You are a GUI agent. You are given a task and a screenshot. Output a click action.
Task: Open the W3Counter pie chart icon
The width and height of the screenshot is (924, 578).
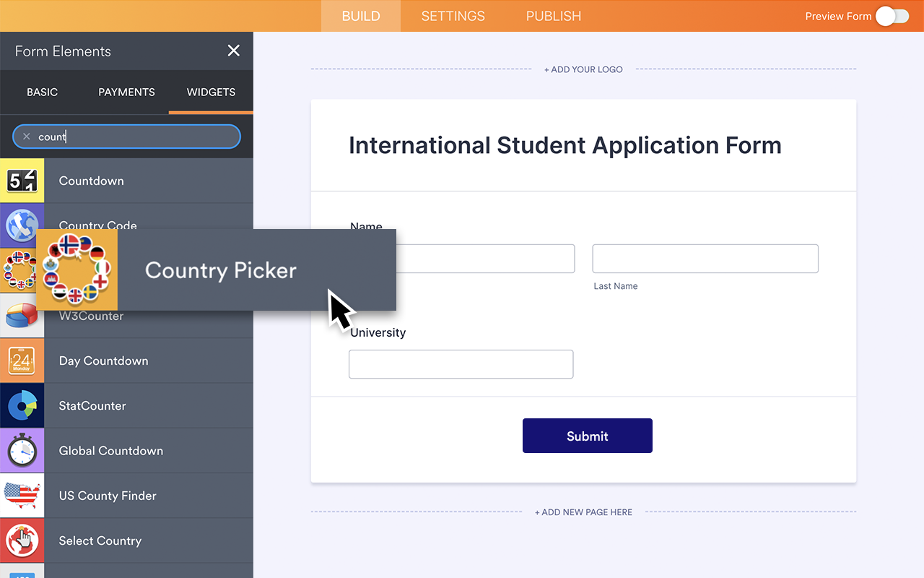(22, 316)
